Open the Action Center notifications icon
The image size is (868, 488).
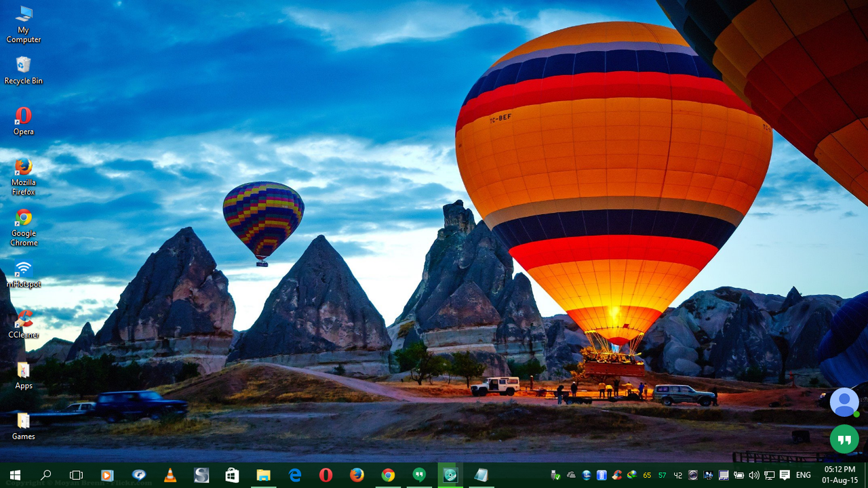pos(785,475)
